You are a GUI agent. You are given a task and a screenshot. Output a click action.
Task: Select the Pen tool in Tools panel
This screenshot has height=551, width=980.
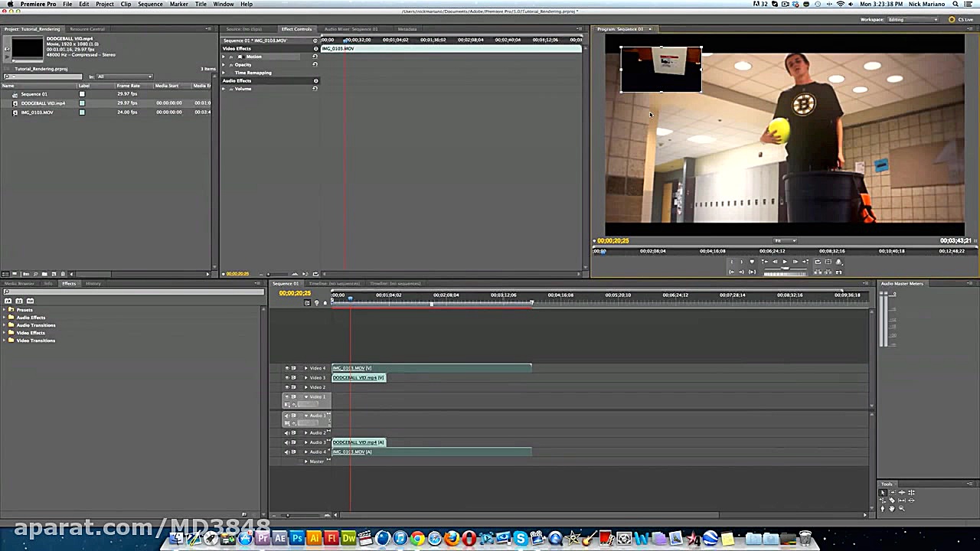click(x=882, y=508)
